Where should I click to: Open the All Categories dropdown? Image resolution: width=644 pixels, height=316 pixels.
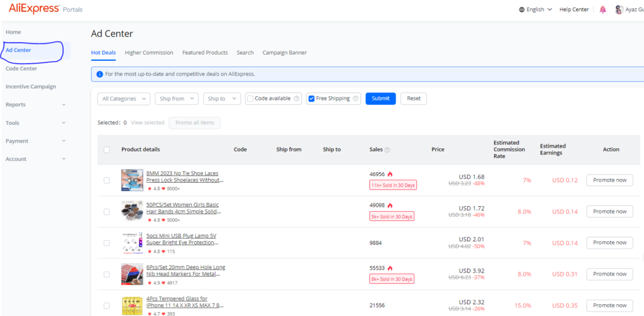[x=124, y=99]
